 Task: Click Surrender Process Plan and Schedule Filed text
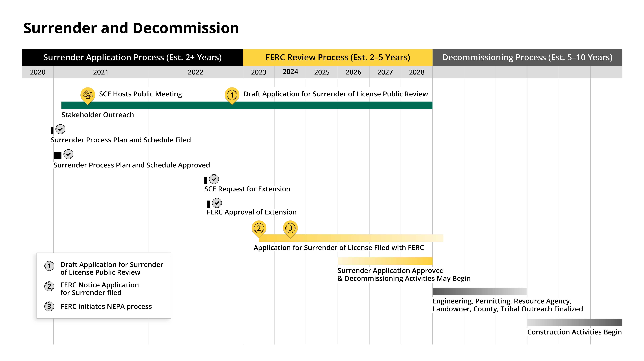(x=121, y=140)
